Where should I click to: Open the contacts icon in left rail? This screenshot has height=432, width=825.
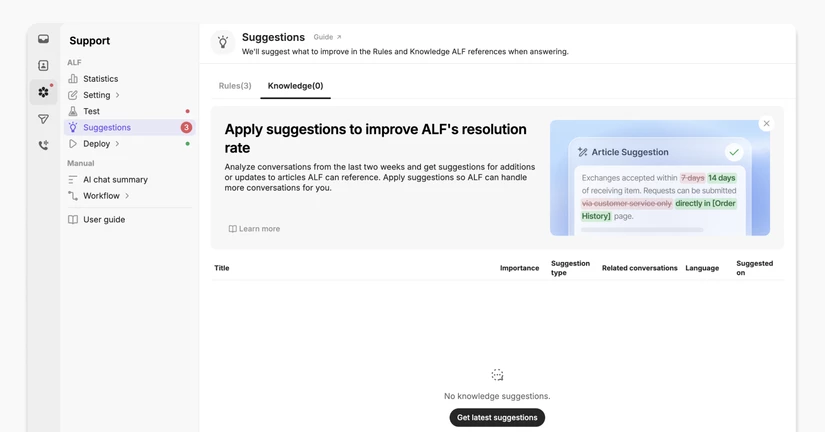(x=43, y=65)
